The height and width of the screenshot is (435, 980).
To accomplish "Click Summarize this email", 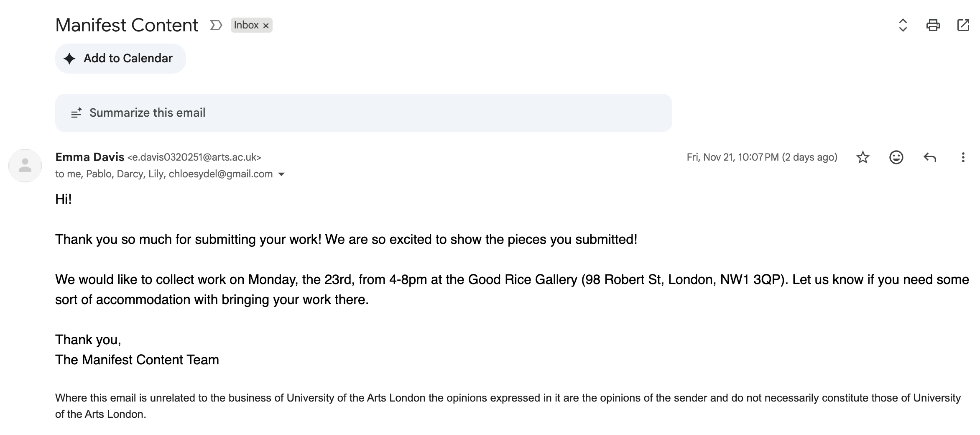I will click(x=147, y=113).
